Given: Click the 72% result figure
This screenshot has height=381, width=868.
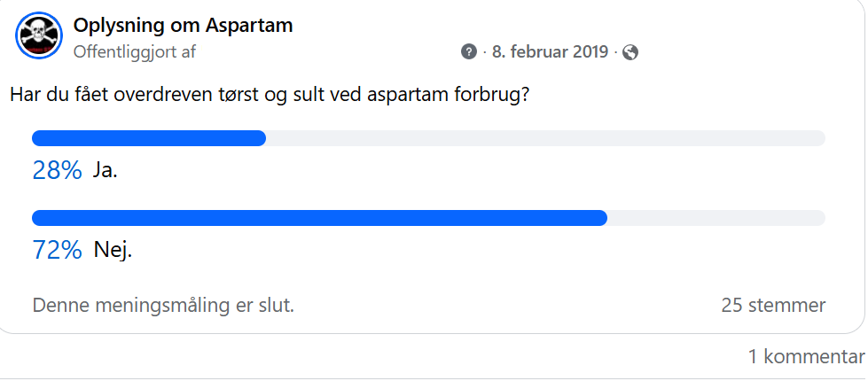Looking at the screenshot, I should (57, 250).
